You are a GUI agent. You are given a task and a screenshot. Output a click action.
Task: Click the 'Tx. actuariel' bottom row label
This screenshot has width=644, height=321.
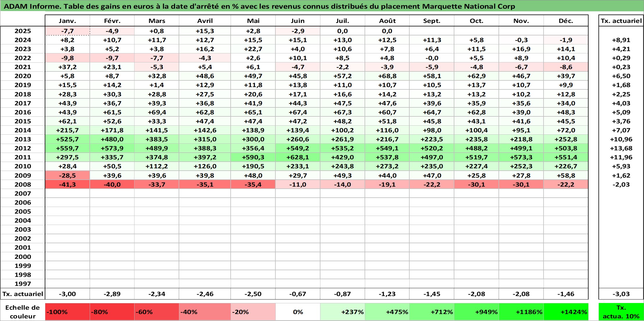pyautogui.click(x=23, y=294)
